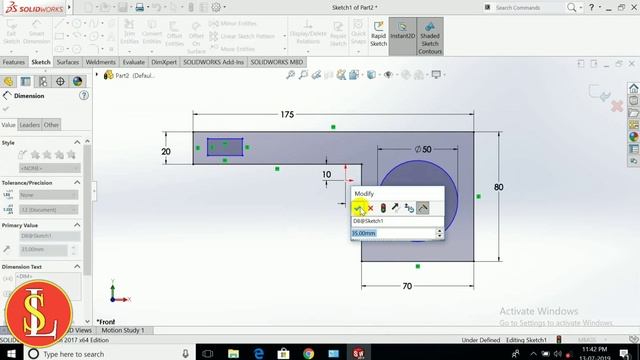
Task: Open the PropertyManager panel tab
Action: [26, 81]
